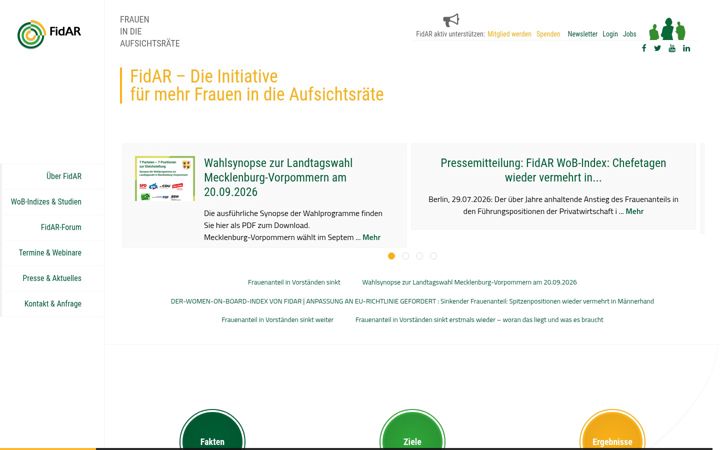The width and height of the screenshot is (720, 450).
Task: Open the Newsletter link
Action: [x=582, y=34]
